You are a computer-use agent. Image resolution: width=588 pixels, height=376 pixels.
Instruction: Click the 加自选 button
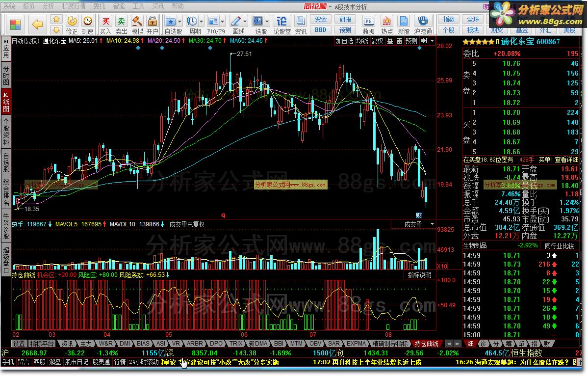tap(344, 41)
